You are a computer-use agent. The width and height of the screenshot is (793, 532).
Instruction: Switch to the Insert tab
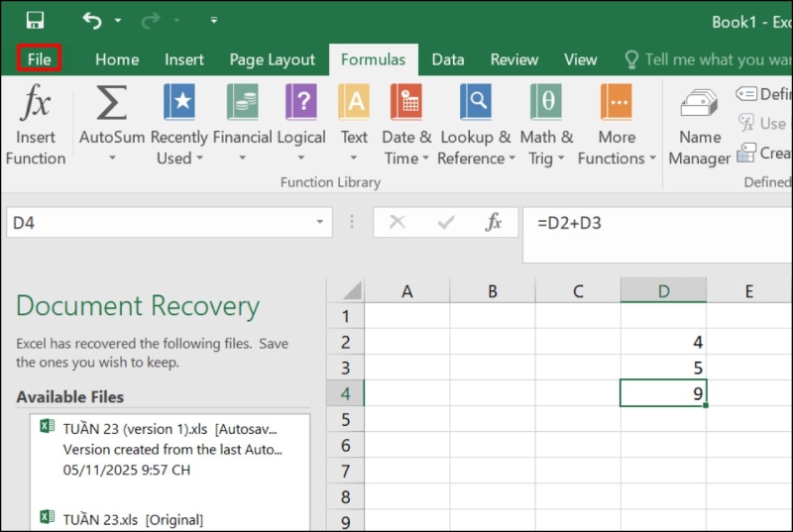pyautogui.click(x=184, y=59)
